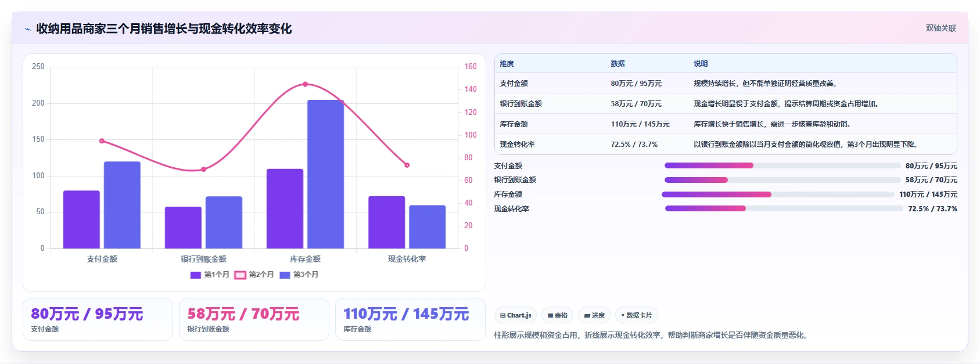Click the 支付金额 progress bar
980x364 pixels.
782,165
